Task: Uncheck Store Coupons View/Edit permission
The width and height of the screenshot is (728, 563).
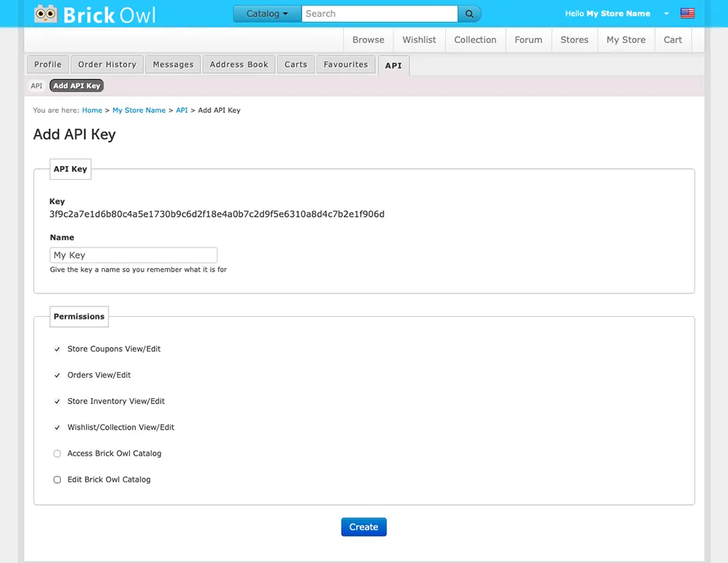Action: point(57,349)
